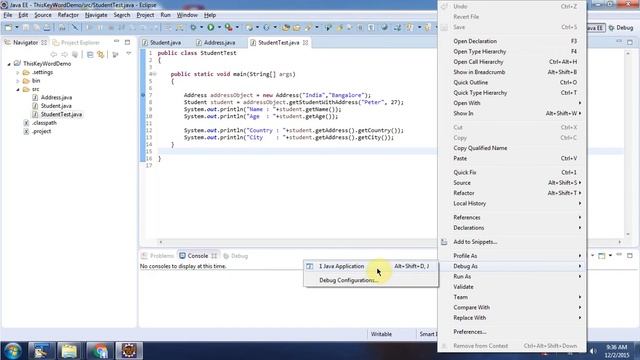
Task: Click the Navigator Forward arrow icon
Action: (64, 54)
